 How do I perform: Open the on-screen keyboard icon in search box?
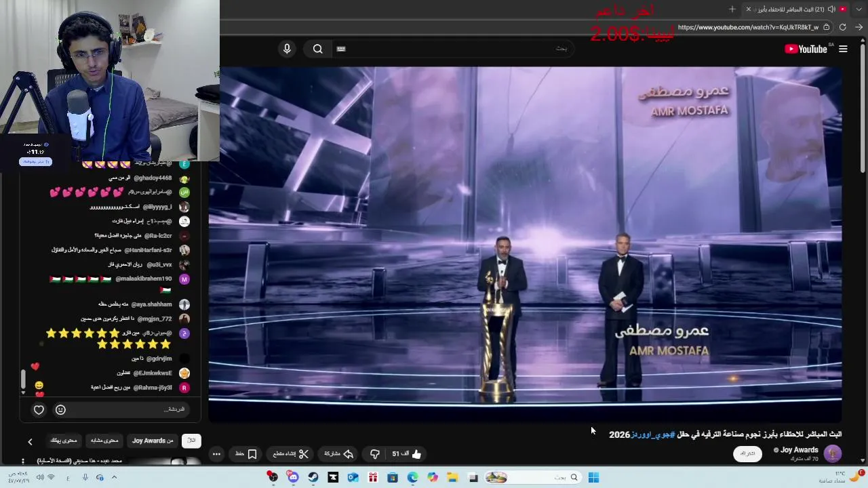341,49
